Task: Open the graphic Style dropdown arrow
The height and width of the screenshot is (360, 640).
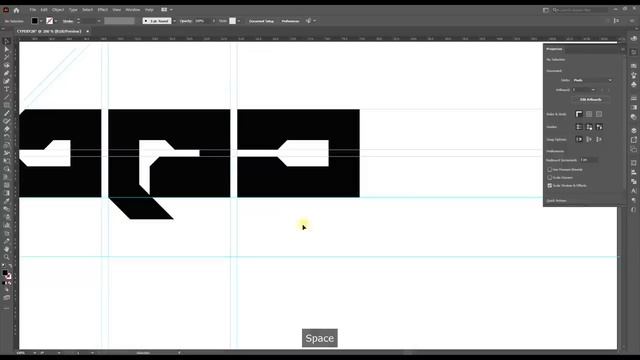Action: click(238, 21)
